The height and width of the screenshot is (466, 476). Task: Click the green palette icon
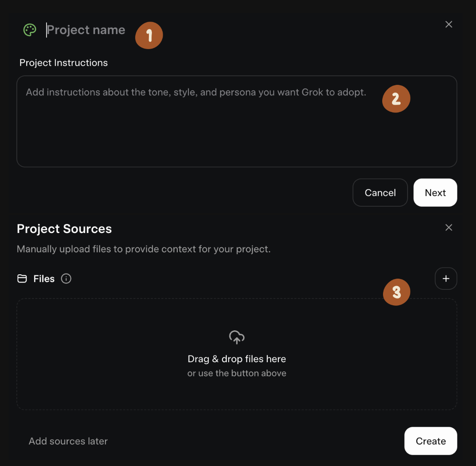[x=30, y=30]
